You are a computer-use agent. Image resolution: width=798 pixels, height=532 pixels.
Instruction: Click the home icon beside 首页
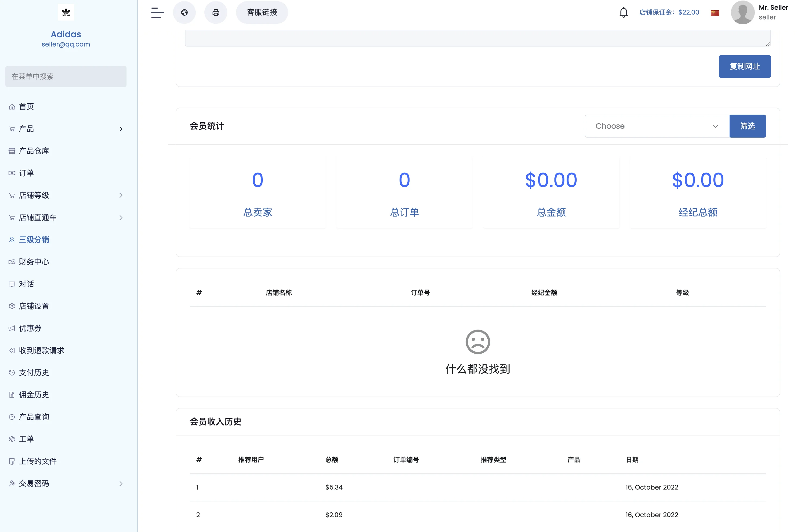pos(12,107)
